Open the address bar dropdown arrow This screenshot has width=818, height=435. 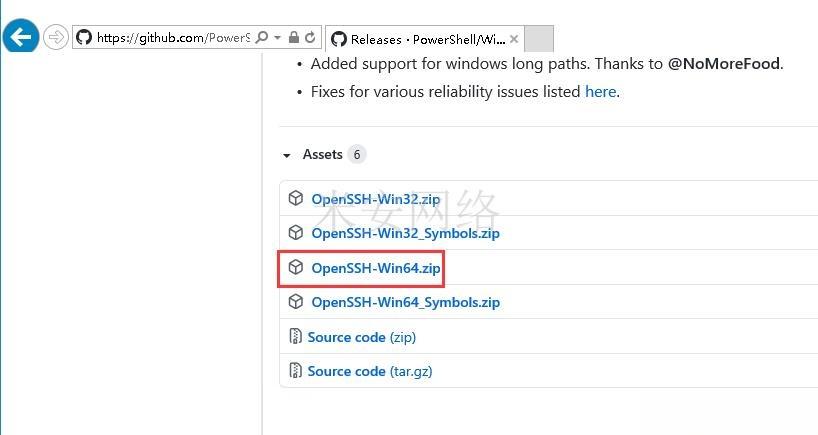[x=278, y=37]
